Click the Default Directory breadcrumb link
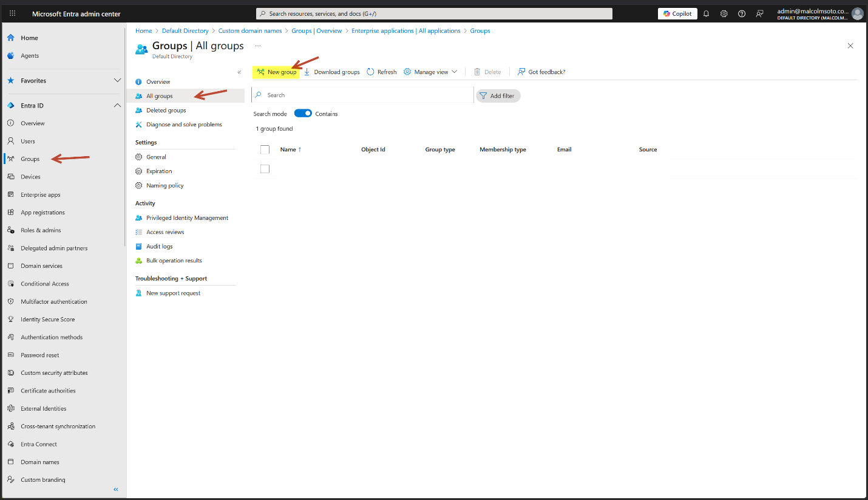 tap(185, 31)
